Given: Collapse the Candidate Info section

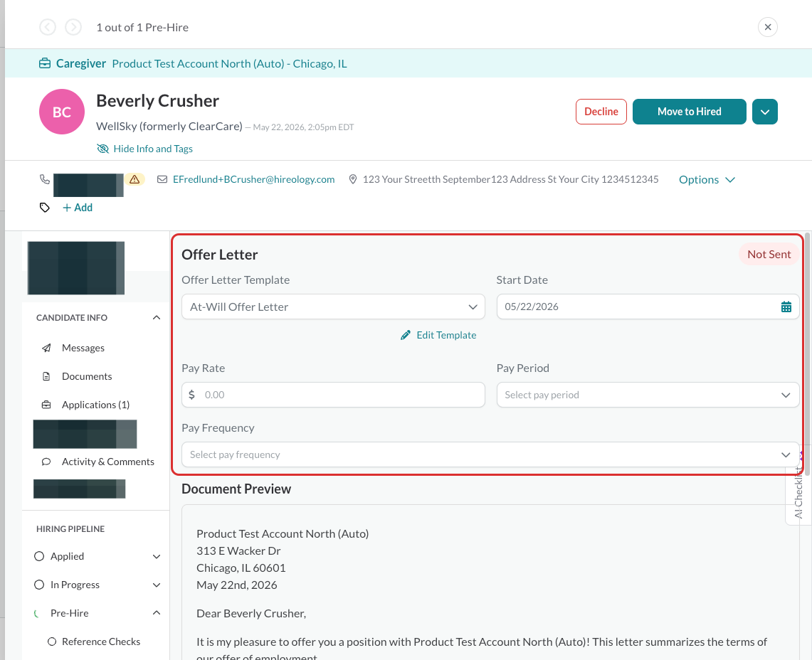Looking at the screenshot, I should [157, 317].
